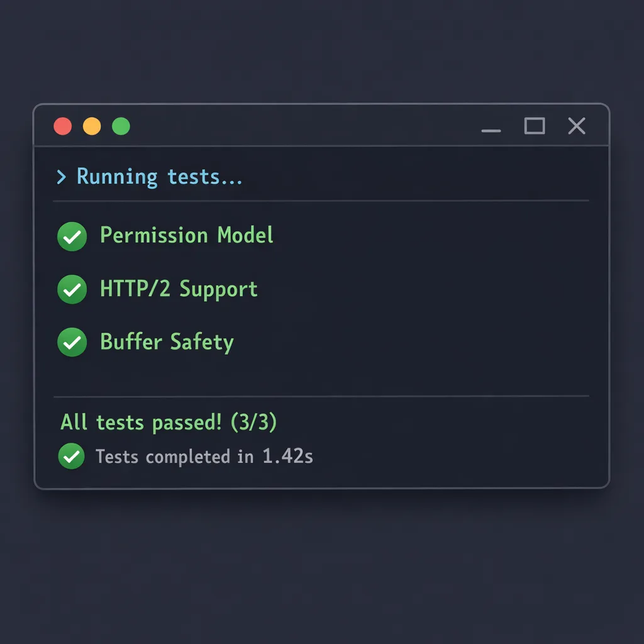
Task: Click the red traffic light dot
Action: [62, 126]
